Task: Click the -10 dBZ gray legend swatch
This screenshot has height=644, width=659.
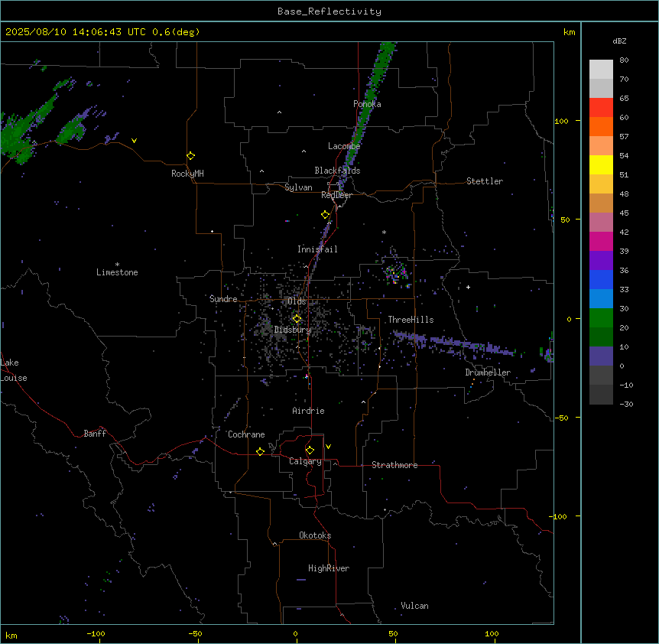Action: click(601, 395)
